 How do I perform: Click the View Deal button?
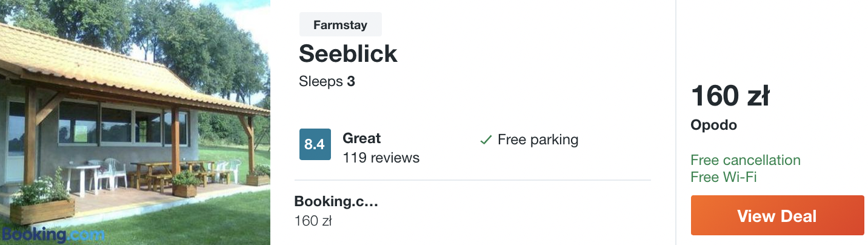coord(777,215)
